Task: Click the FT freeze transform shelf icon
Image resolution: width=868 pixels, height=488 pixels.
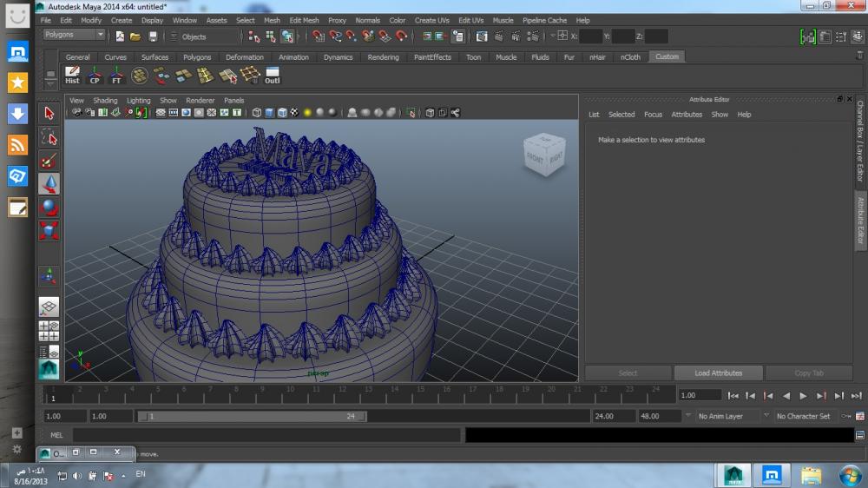Action: 116,76
